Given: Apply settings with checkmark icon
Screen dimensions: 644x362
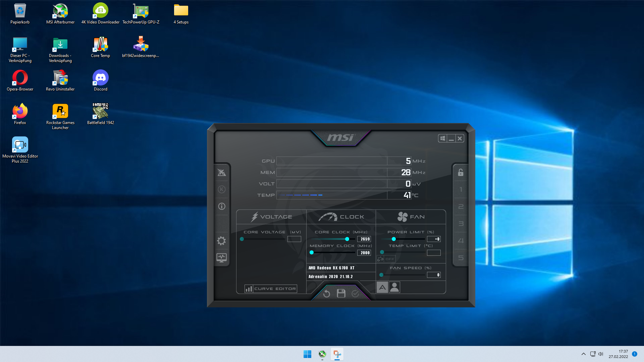Looking at the screenshot, I should tap(356, 294).
